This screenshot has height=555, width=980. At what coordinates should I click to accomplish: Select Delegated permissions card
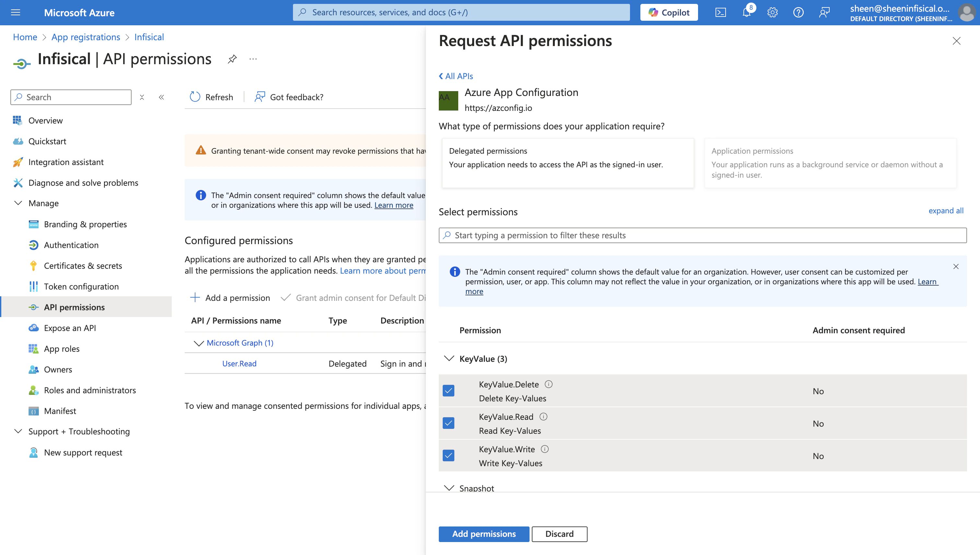pyautogui.click(x=568, y=163)
